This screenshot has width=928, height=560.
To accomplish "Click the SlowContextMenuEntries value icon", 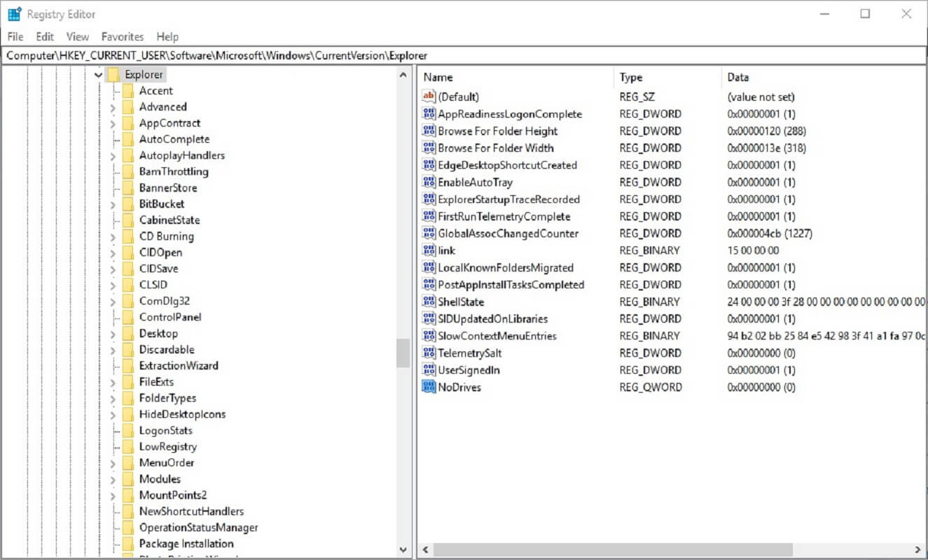I will tap(429, 335).
